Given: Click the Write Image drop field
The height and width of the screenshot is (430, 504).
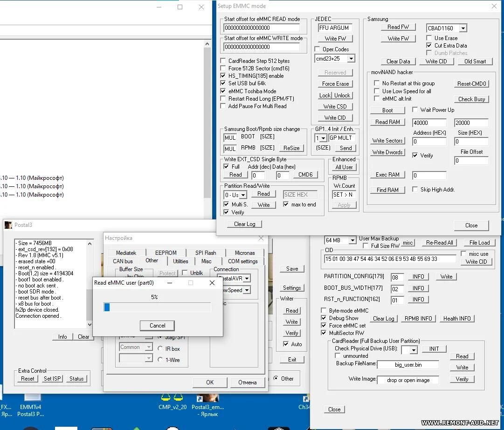Looking at the screenshot, I should pos(408,380).
